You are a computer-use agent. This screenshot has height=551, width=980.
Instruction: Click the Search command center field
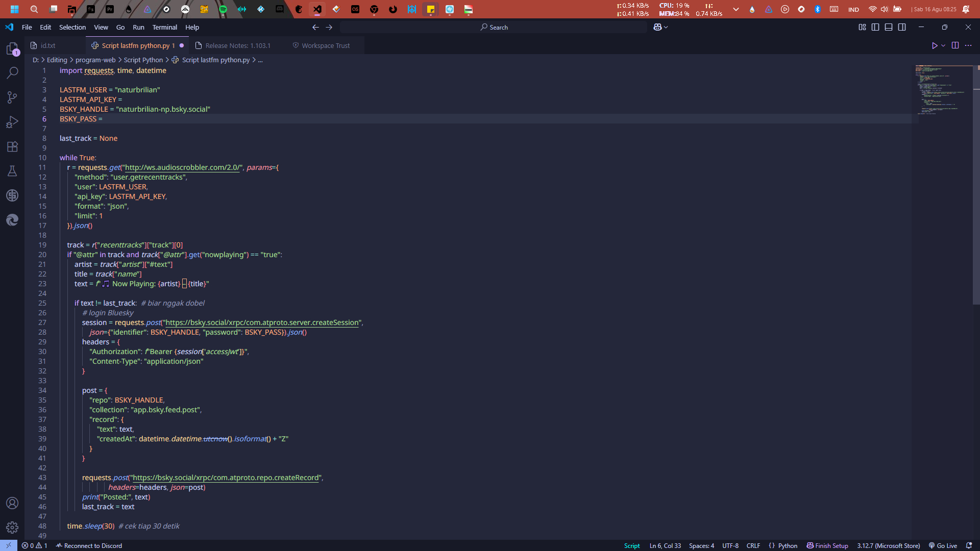494,27
